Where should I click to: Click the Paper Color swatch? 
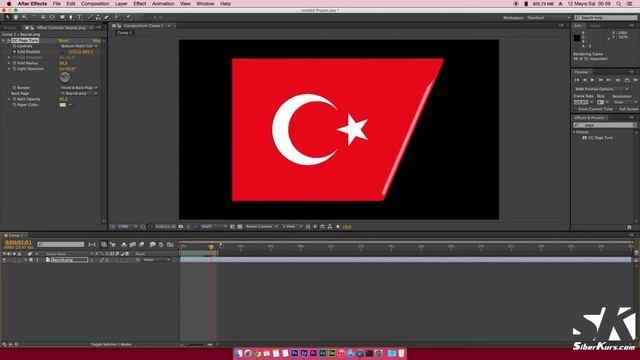[62, 105]
